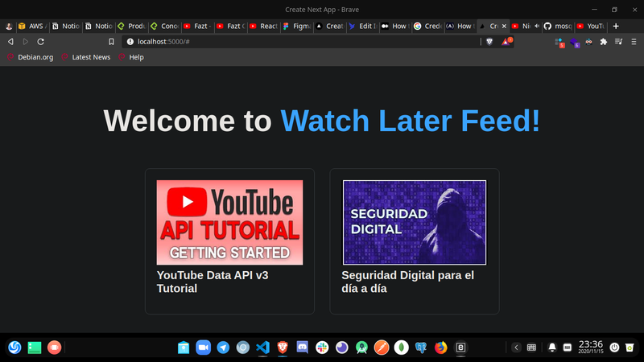
Task: Open the app store dock icon
Action: tap(184, 348)
